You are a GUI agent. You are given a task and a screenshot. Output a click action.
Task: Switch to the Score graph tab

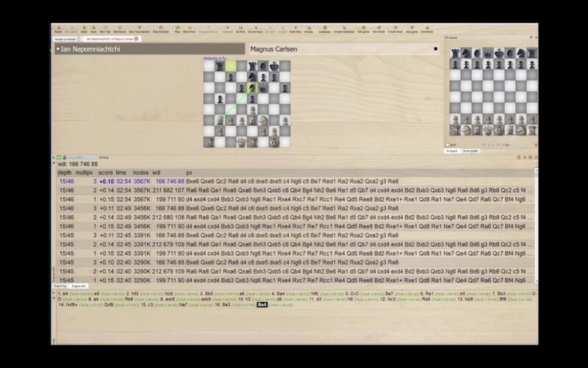[470, 151]
